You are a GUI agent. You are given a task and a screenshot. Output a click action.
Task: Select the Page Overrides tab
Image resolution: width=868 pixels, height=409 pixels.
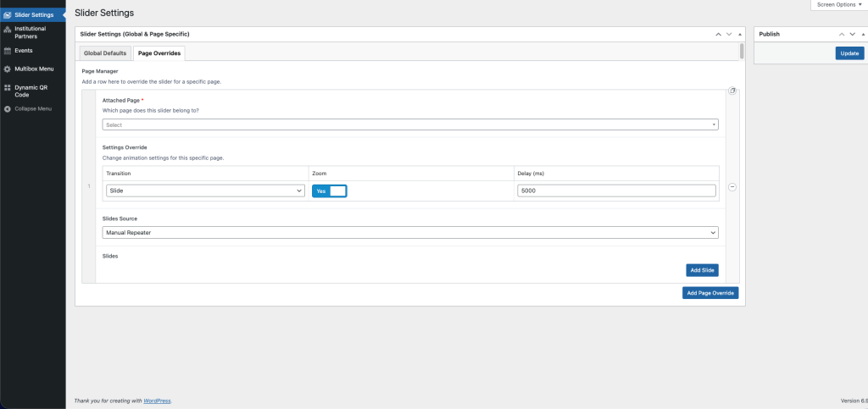[159, 53]
